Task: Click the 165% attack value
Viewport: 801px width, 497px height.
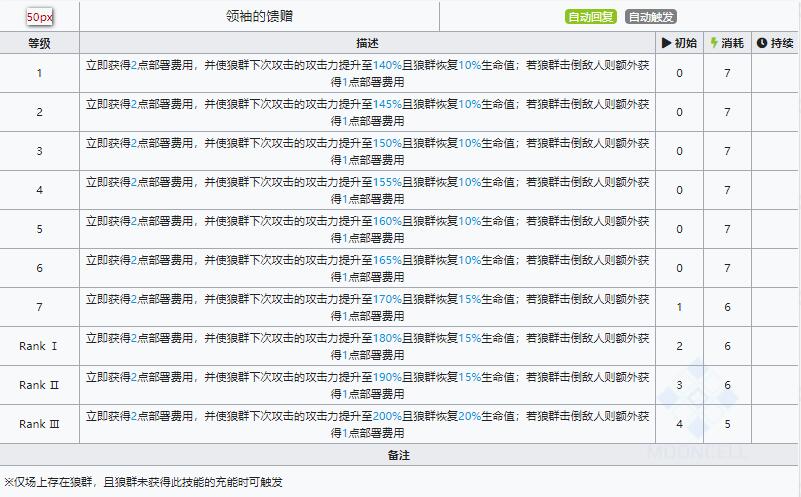Action: coord(387,260)
